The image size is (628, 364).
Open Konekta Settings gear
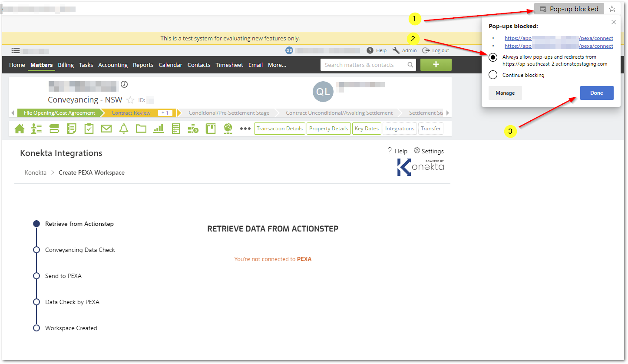point(429,151)
